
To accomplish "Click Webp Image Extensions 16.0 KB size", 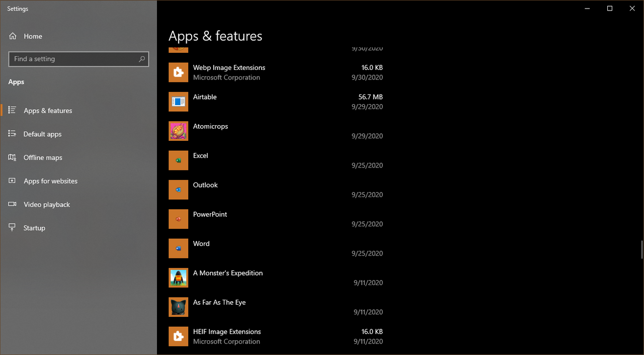I will (x=372, y=67).
